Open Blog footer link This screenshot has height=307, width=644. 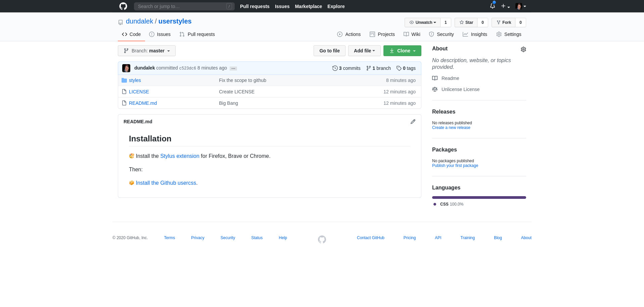point(498,238)
